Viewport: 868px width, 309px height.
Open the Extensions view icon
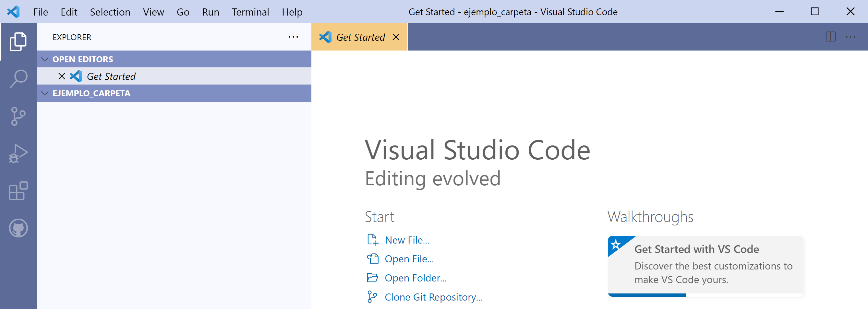pyautogui.click(x=18, y=191)
